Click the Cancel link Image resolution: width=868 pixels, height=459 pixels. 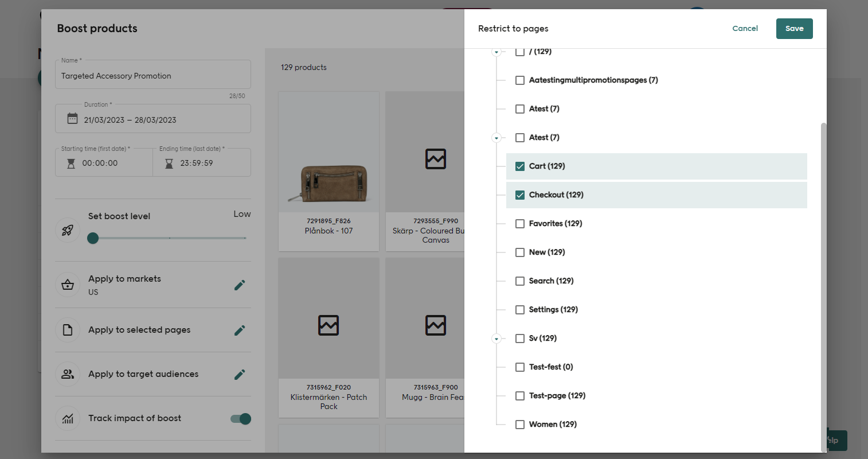point(745,29)
